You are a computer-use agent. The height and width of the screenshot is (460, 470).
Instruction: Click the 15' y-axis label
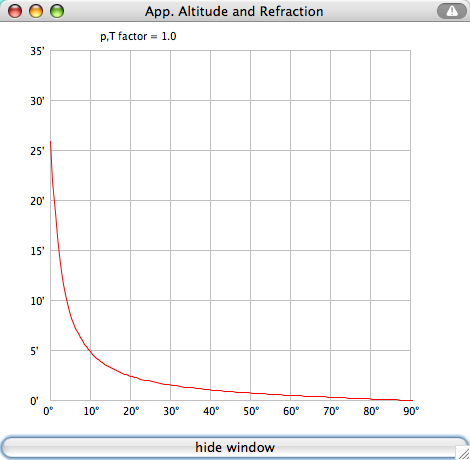click(x=37, y=251)
